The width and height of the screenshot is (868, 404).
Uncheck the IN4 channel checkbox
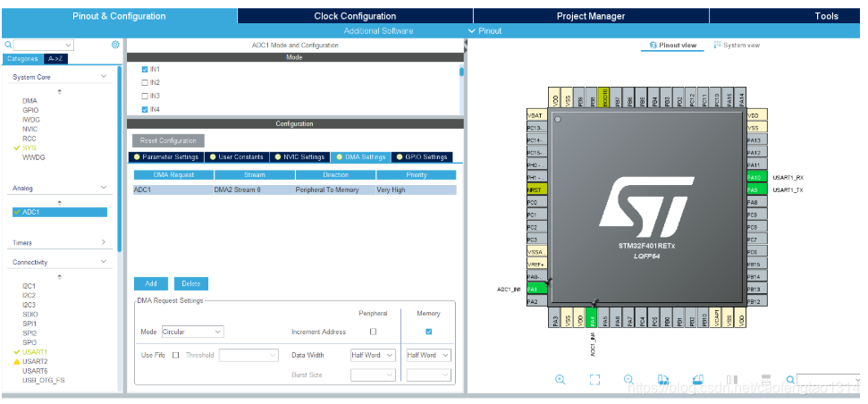coord(145,109)
